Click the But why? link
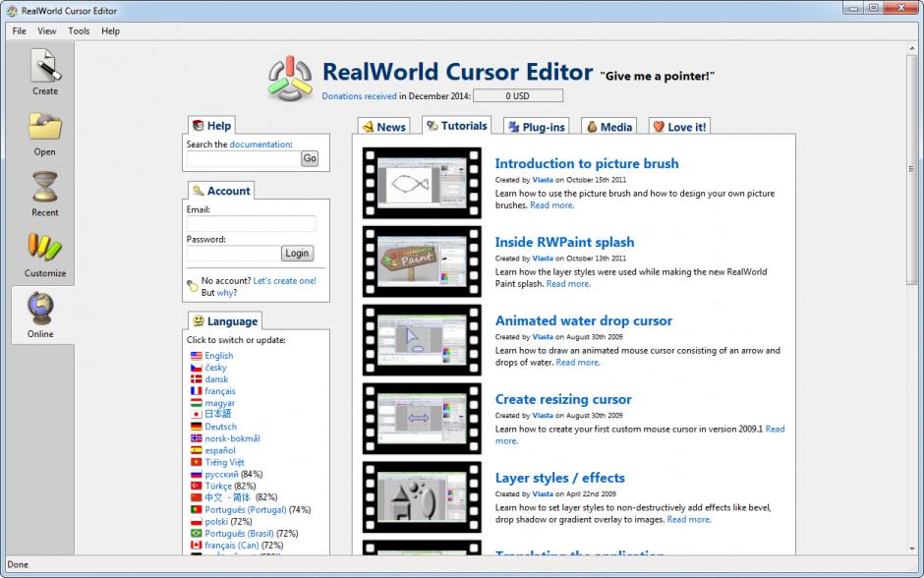This screenshot has height=578, width=924. click(x=227, y=293)
